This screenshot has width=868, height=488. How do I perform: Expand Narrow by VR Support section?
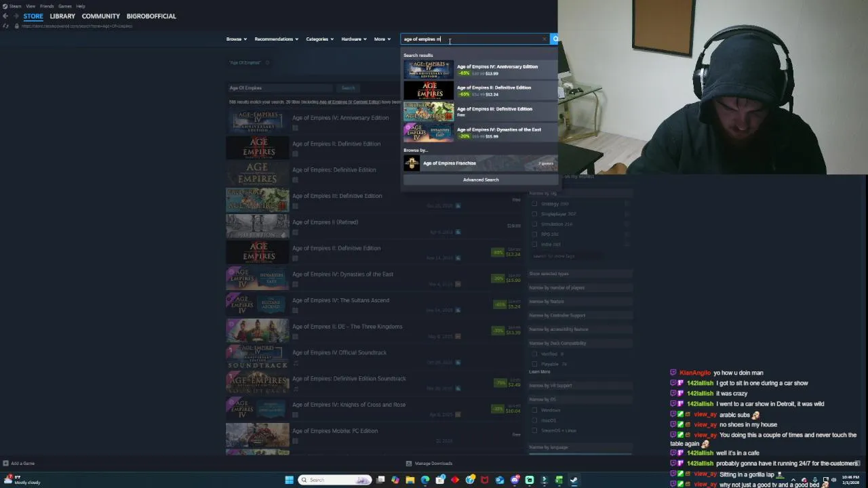pos(580,385)
